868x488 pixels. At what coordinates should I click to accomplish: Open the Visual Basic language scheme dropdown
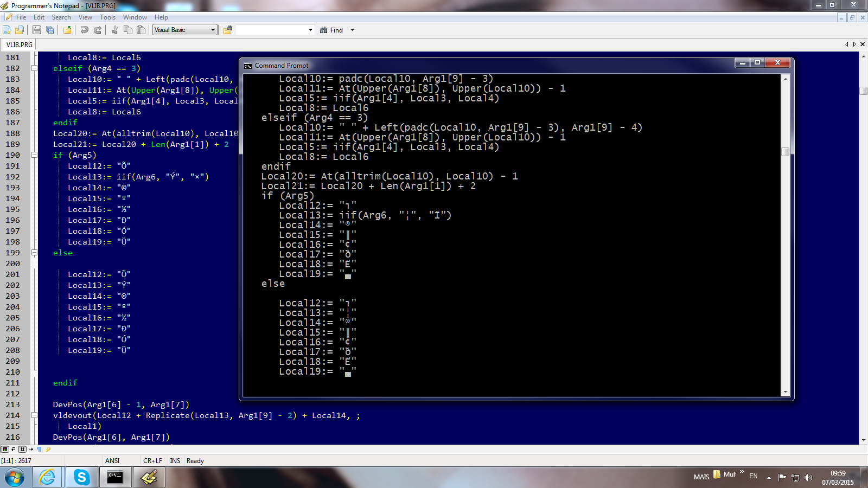(x=185, y=30)
